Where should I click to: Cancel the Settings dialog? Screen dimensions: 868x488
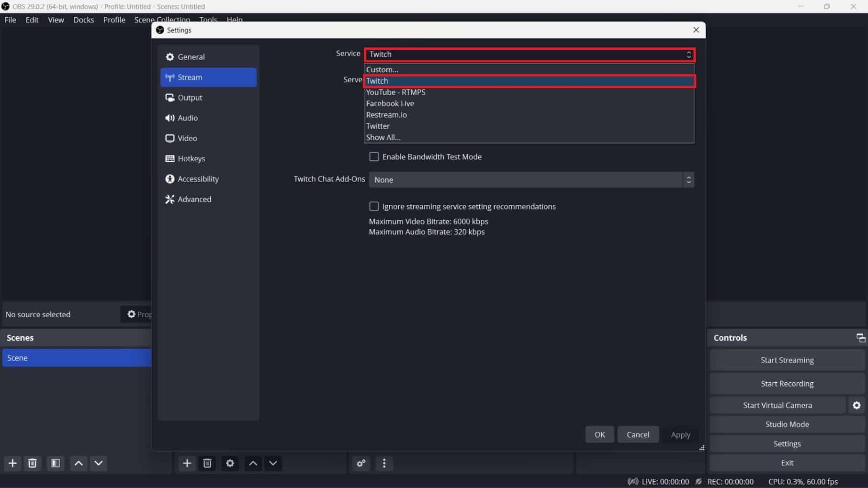pyautogui.click(x=638, y=435)
